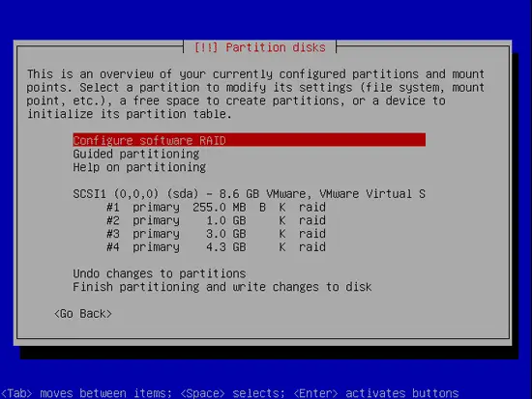The height and width of the screenshot is (399, 532).
Task: Select partition #4 primary 4.3 GB
Action: (216, 246)
